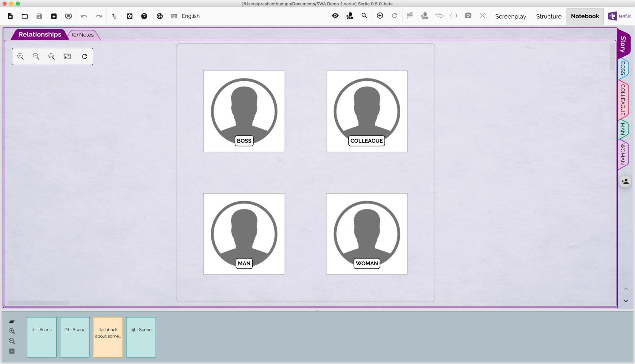The width and height of the screenshot is (635, 364).
Task: Switch to the Screenplay tab
Action: point(510,16)
